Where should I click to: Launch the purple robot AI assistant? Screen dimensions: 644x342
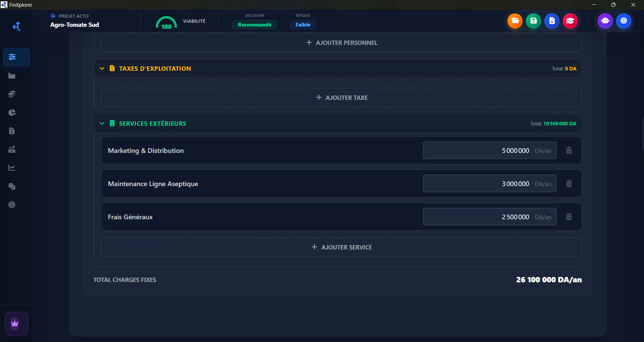click(x=605, y=21)
